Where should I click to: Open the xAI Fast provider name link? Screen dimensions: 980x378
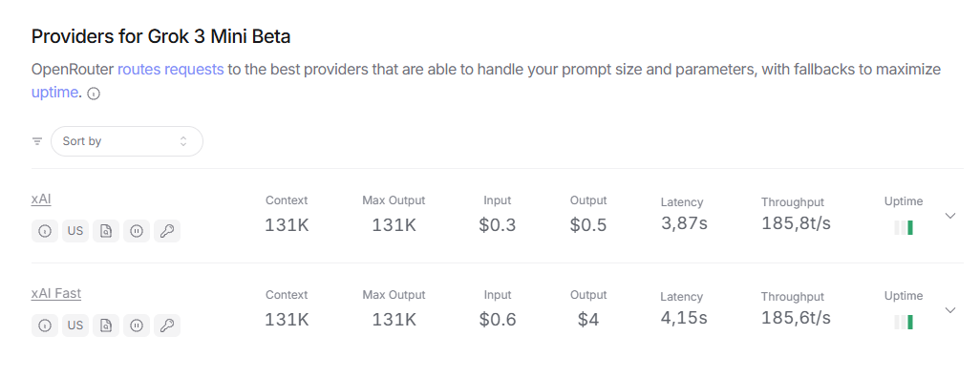tap(56, 293)
